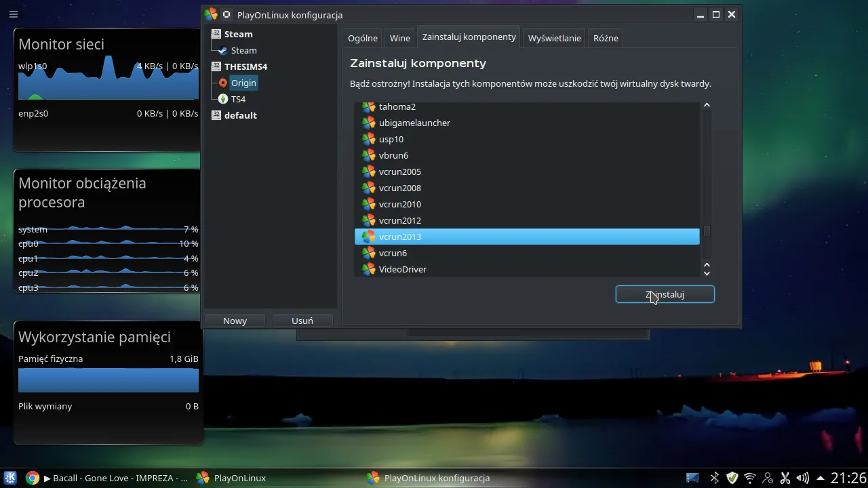Open the desktop hamburger menu
This screenshot has width=868, height=488.
click(x=14, y=14)
